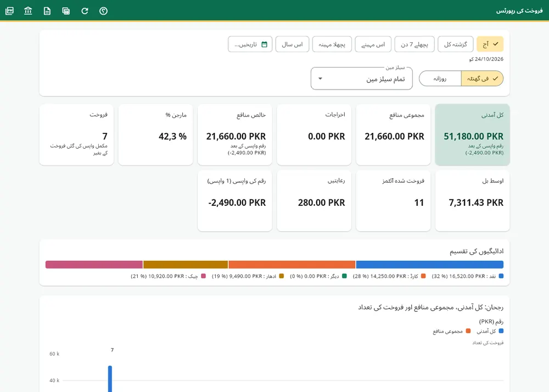
Task: Click the PDF export icon
Action: coord(9,11)
